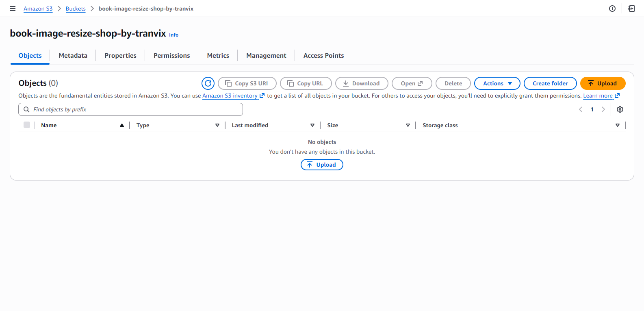Open the hamburger navigation menu

(x=13, y=9)
